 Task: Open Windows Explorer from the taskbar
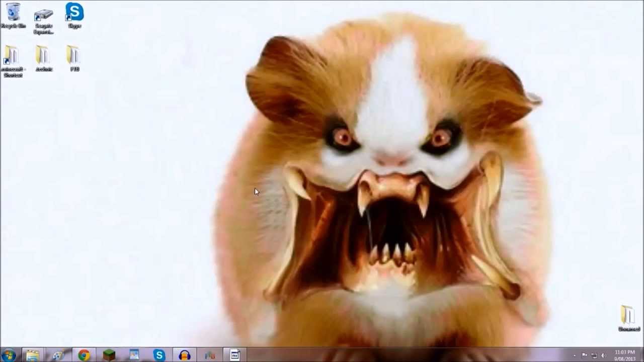click(33, 355)
